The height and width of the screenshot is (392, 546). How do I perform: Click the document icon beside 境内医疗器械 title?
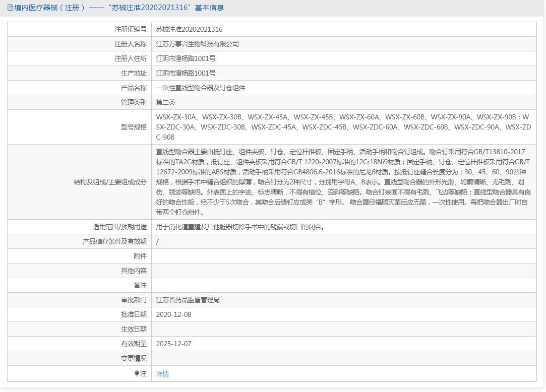coord(10,8)
